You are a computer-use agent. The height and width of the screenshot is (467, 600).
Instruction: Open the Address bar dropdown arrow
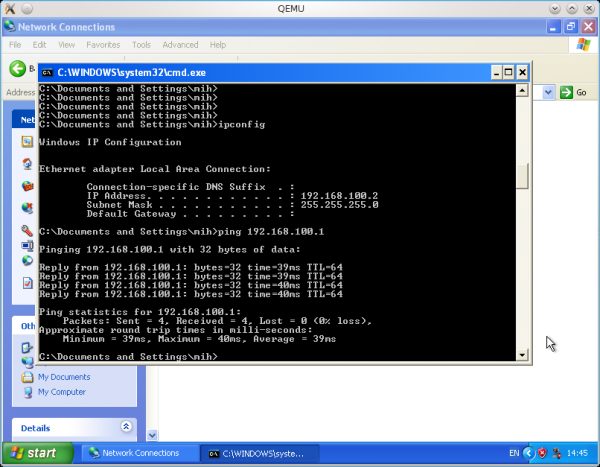[548, 92]
